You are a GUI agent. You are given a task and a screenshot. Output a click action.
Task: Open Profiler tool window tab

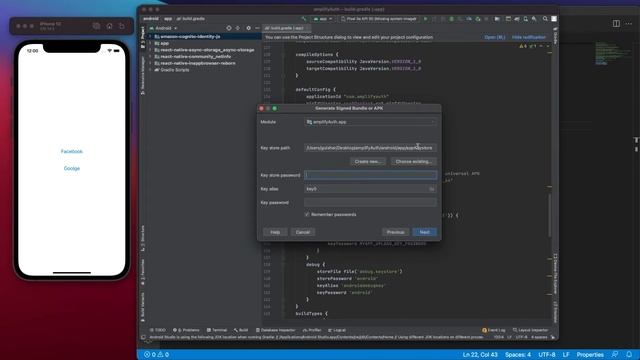pyautogui.click(x=312, y=330)
